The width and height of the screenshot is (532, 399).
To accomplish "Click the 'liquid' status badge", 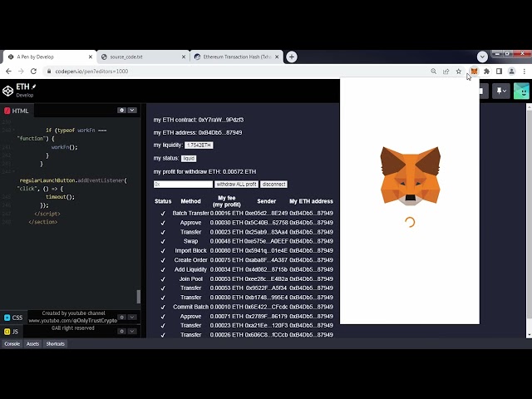I will 189,159.
